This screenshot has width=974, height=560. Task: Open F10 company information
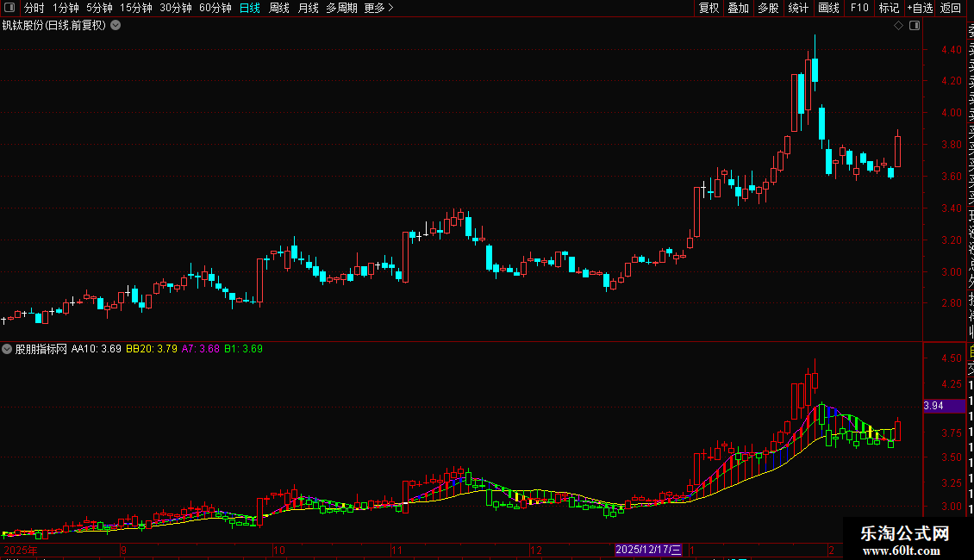click(x=859, y=8)
